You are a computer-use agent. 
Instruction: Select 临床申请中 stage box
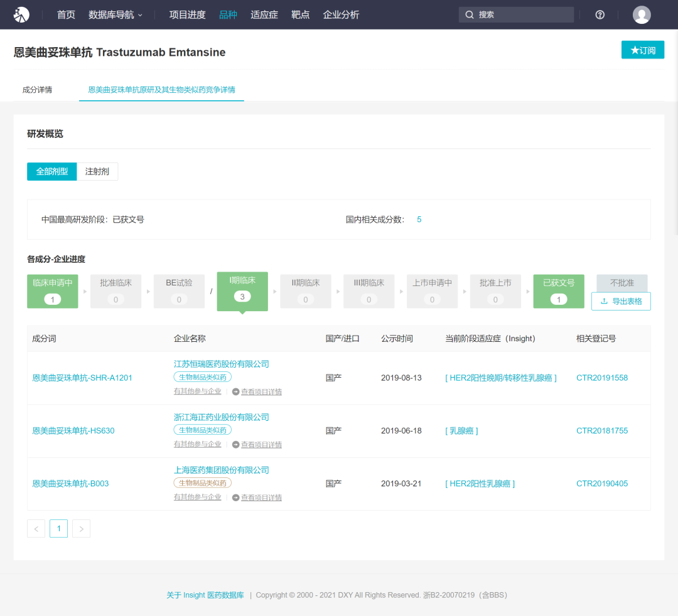pyautogui.click(x=53, y=291)
